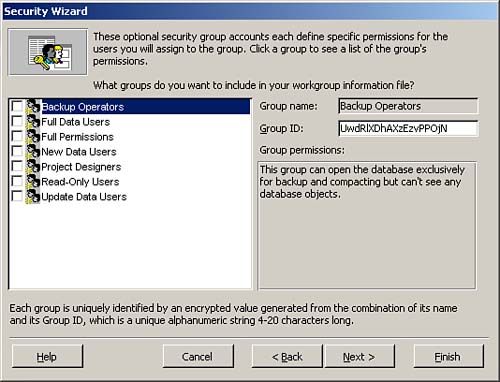
Task: Click the Full Permissions group icon
Action: pyautogui.click(x=33, y=136)
